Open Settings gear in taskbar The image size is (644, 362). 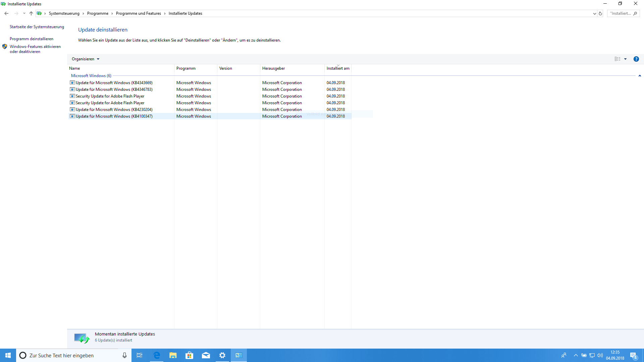pos(222,355)
